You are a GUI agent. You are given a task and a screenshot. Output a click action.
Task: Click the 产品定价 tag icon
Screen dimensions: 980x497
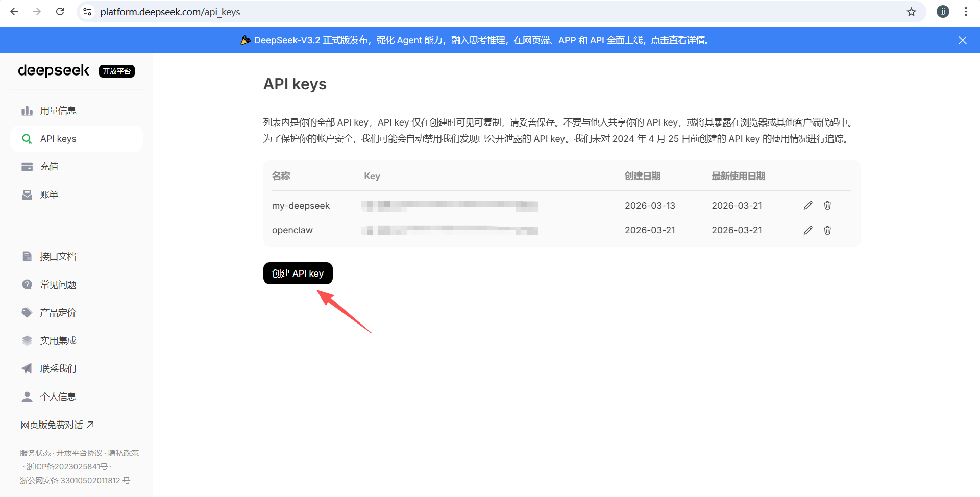tap(27, 312)
